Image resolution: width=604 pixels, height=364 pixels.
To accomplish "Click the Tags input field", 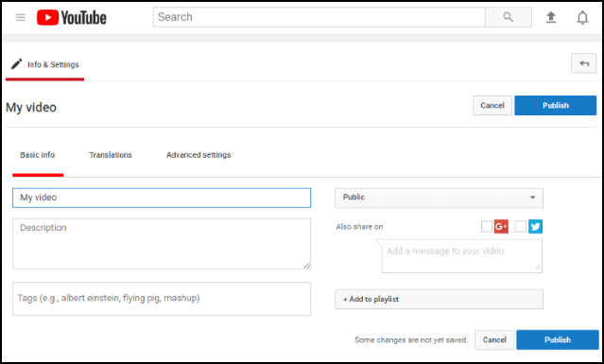I will pyautogui.click(x=162, y=299).
